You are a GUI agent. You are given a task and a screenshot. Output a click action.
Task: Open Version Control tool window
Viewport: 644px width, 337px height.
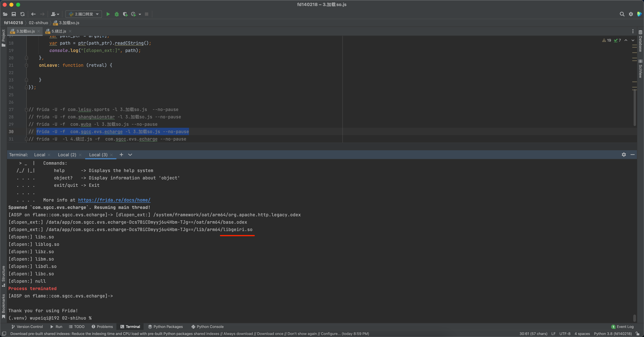pos(27,327)
